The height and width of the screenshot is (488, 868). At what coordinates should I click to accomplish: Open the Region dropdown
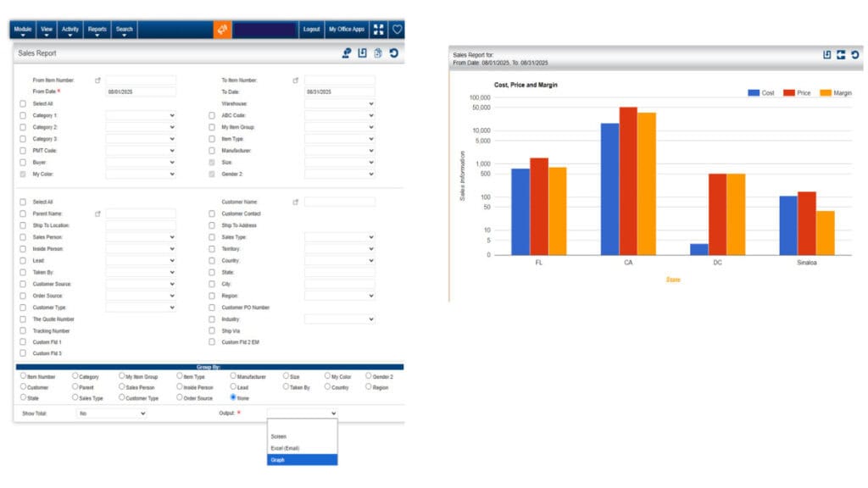[339, 296]
